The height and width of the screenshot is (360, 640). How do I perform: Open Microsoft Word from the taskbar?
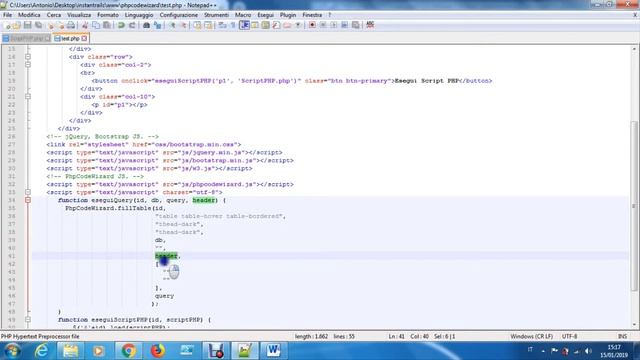pos(273,351)
